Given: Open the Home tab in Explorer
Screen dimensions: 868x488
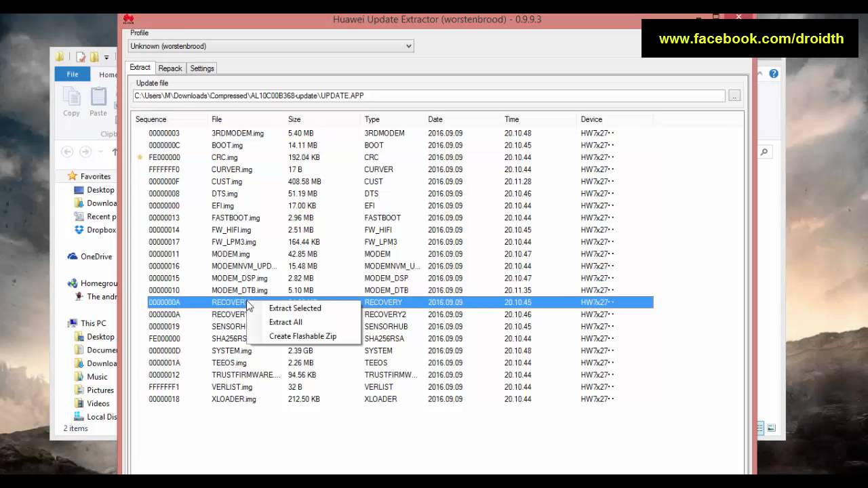Looking at the screenshot, I should click(x=108, y=75).
